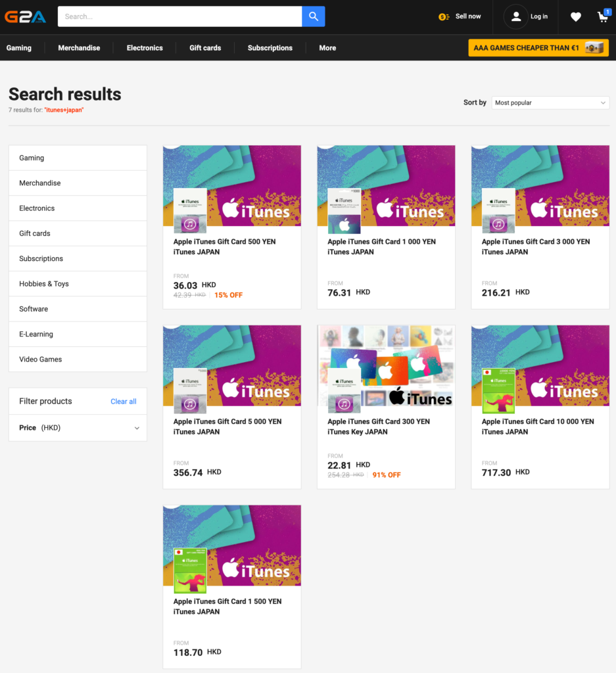
Task: Open the Sort by Most popular dropdown
Action: coord(550,103)
